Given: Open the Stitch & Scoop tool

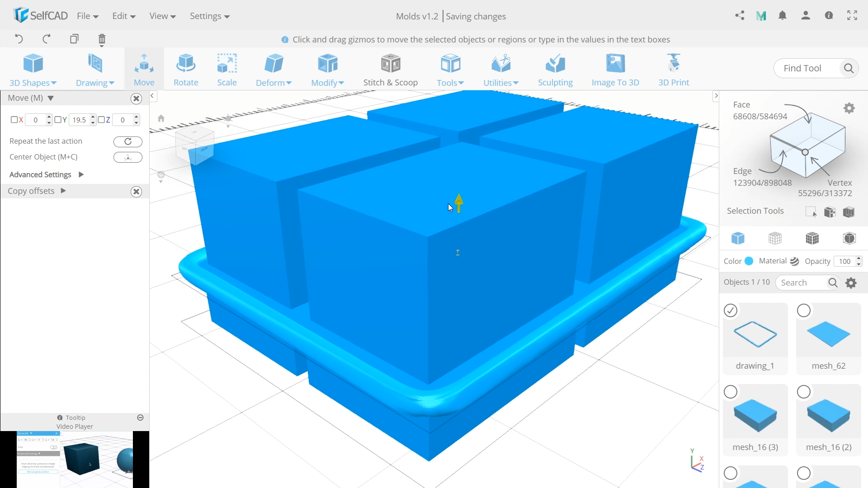Looking at the screenshot, I should (391, 70).
